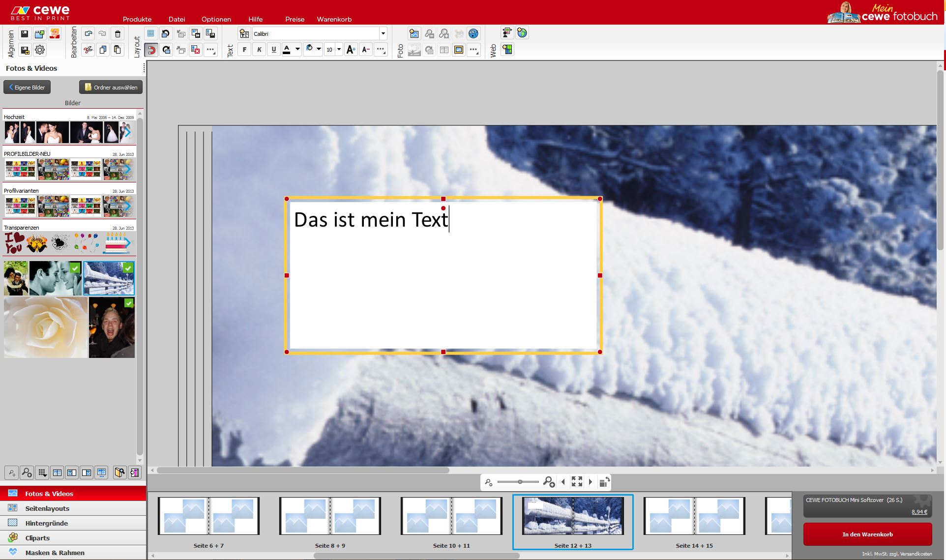Click the scissors cut icon

(x=88, y=50)
